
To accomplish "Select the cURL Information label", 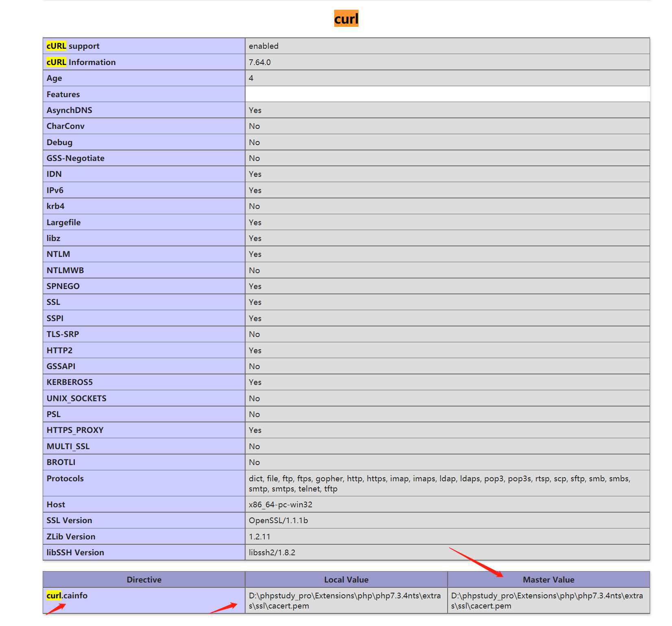I will [x=81, y=62].
